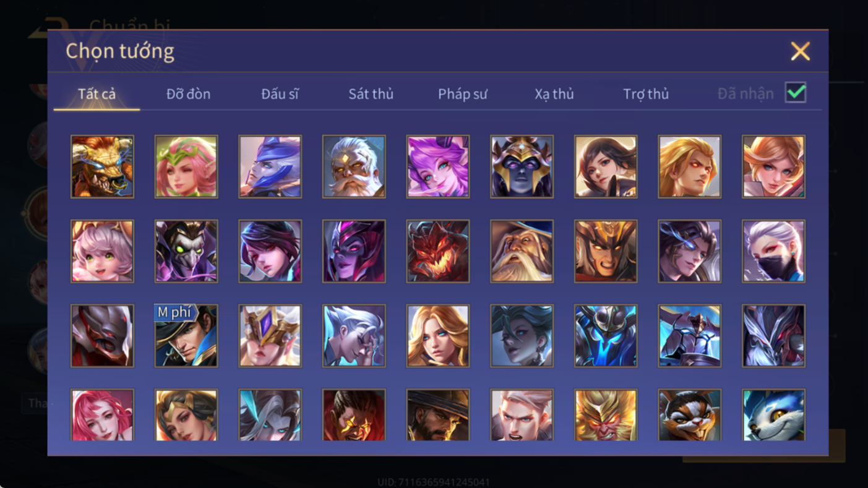
Task: Open the Trợ thủ tab
Action: pos(646,94)
